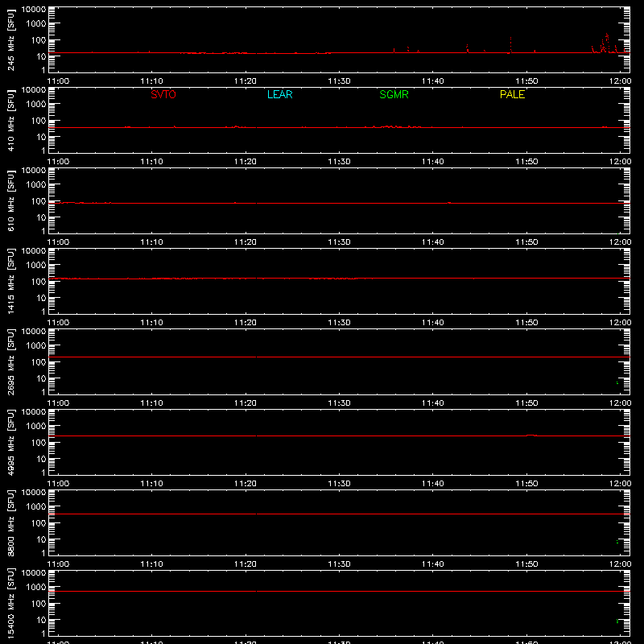Click the 4995 MHz [SFU] axis title
Viewport: 644px width, 644px height.
click(x=10, y=442)
